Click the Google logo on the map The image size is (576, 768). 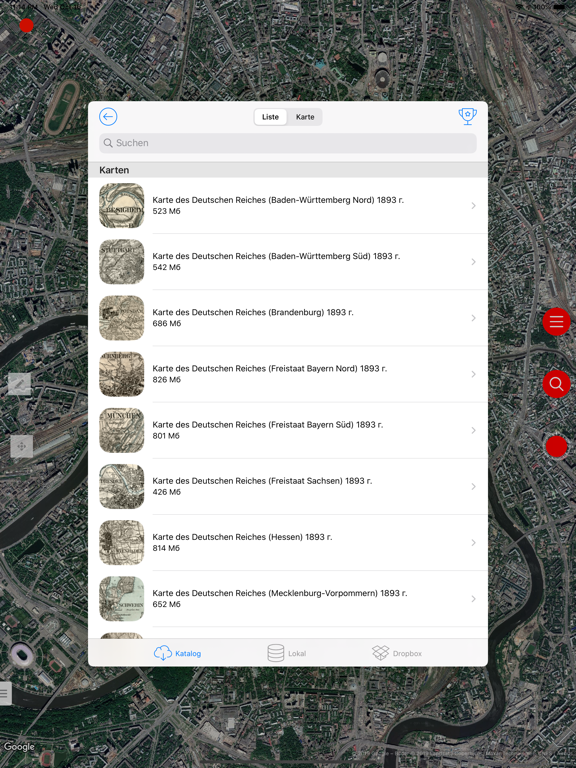point(19,747)
